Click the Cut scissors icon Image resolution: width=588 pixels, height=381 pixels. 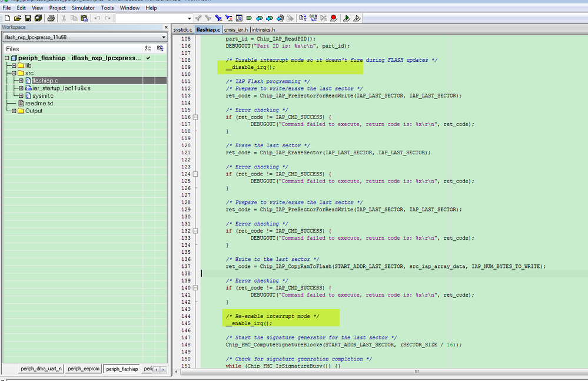pyautogui.click(x=64, y=18)
